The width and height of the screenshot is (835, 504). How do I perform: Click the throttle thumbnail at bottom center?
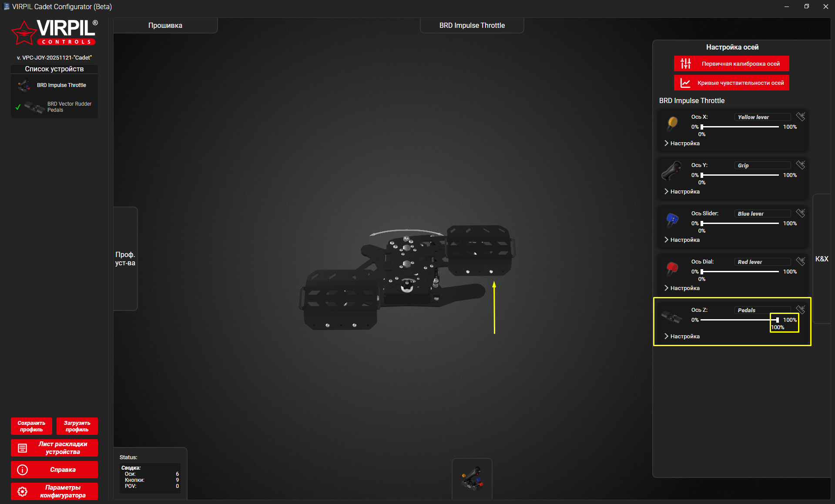click(472, 478)
